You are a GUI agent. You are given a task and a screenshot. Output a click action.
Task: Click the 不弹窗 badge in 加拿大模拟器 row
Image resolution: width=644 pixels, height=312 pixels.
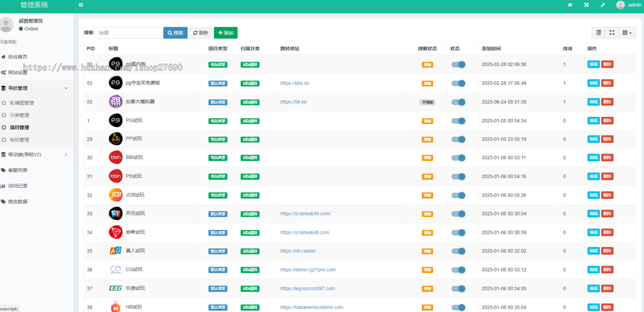pos(427,102)
